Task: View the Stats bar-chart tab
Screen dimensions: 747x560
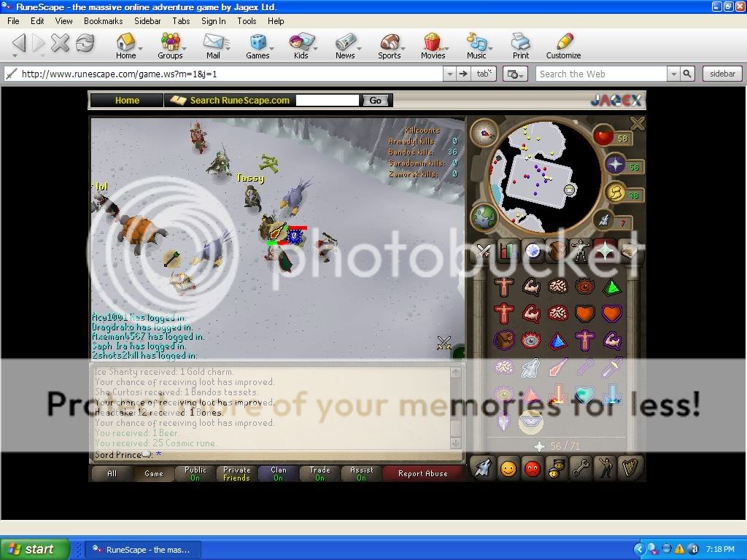Action: [x=508, y=250]
